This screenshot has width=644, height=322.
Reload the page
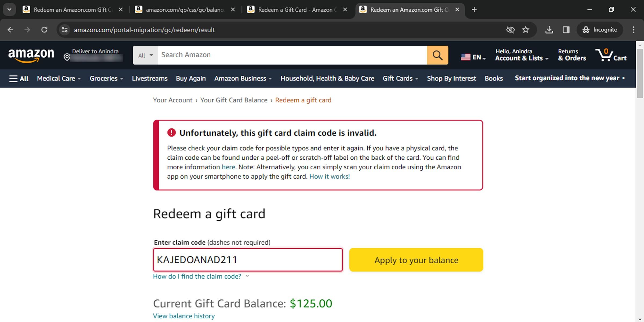44,30
